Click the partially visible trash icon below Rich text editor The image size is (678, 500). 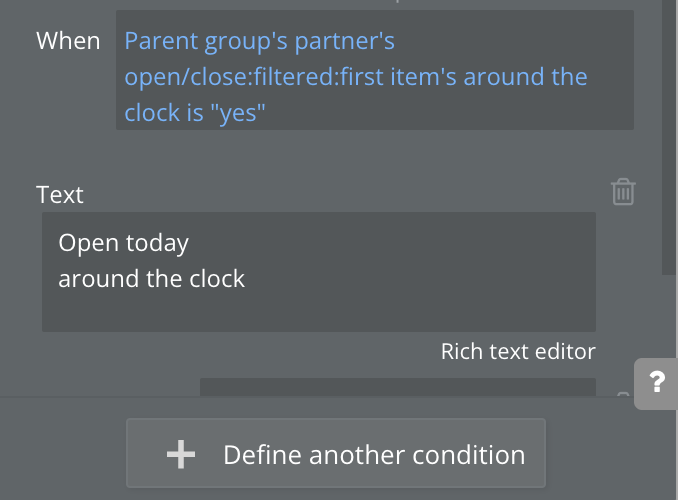[x=623, y=394]
